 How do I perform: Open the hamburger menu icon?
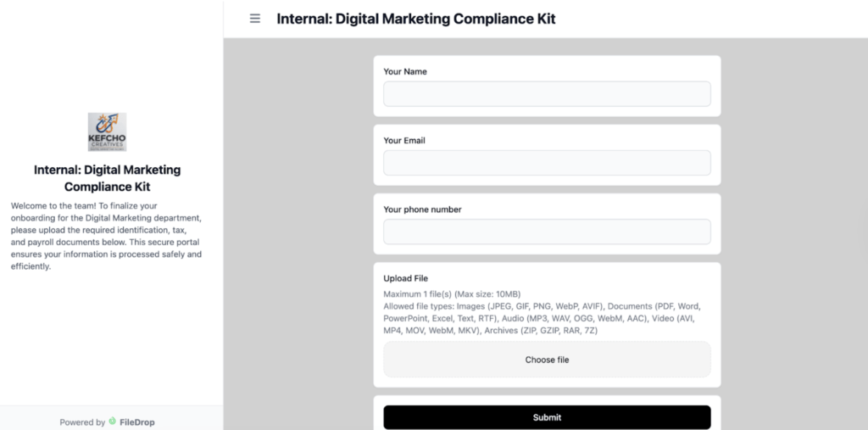coord(254,19)
